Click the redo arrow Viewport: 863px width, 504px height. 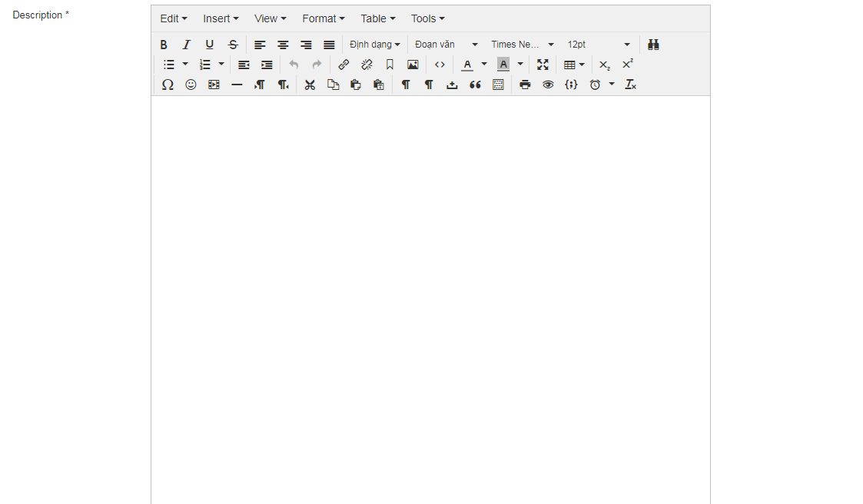pyautogui.click(x=317, y=65)
